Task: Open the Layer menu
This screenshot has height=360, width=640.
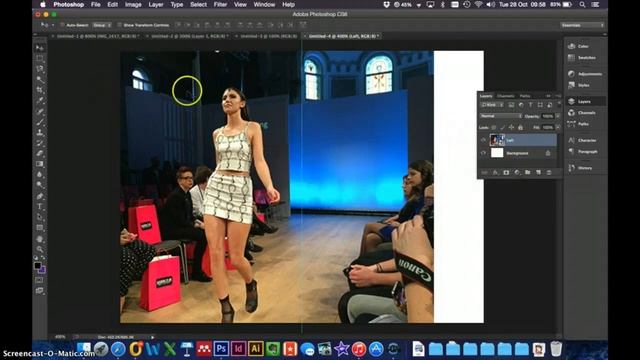Action: (156, 4)
